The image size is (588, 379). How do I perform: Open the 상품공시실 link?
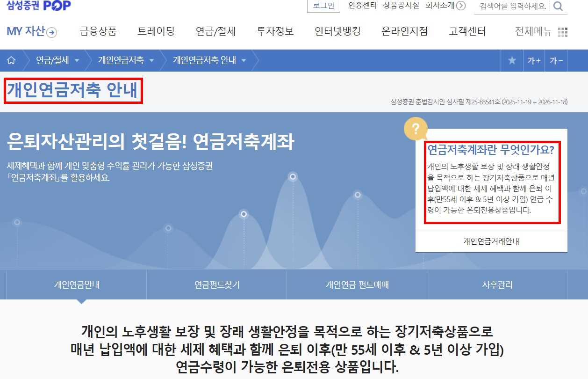tap(401, 6)
